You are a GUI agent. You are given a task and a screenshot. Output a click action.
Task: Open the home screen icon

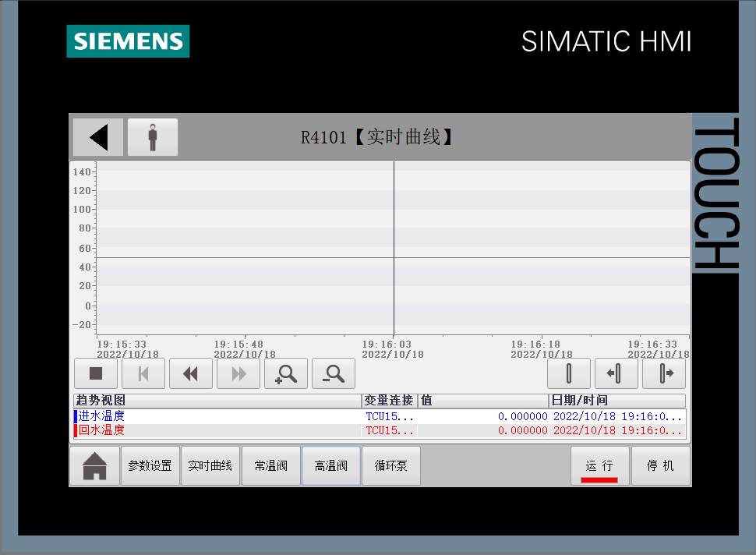95,466
